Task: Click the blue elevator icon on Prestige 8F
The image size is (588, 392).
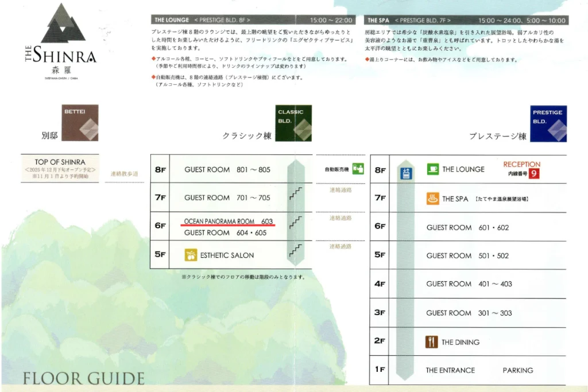Action: click(x=406, y=173)
